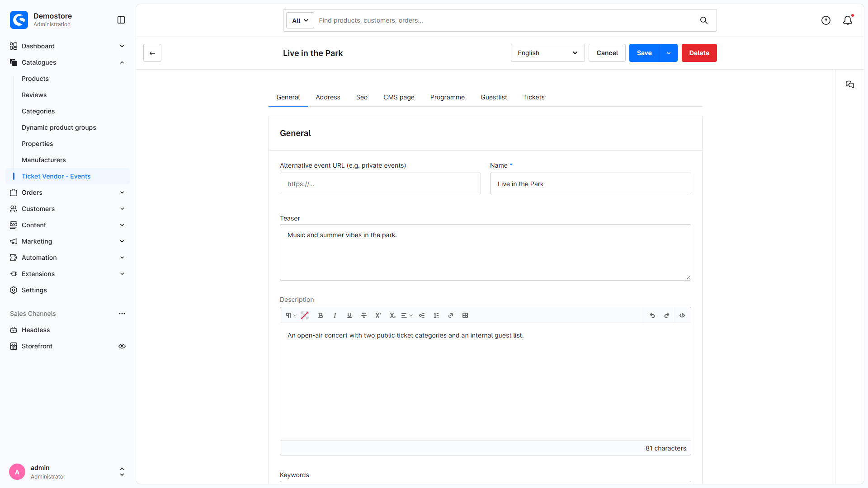Insert table in description editor
This screenshot has width=868, height=488.
pos(465,315)
